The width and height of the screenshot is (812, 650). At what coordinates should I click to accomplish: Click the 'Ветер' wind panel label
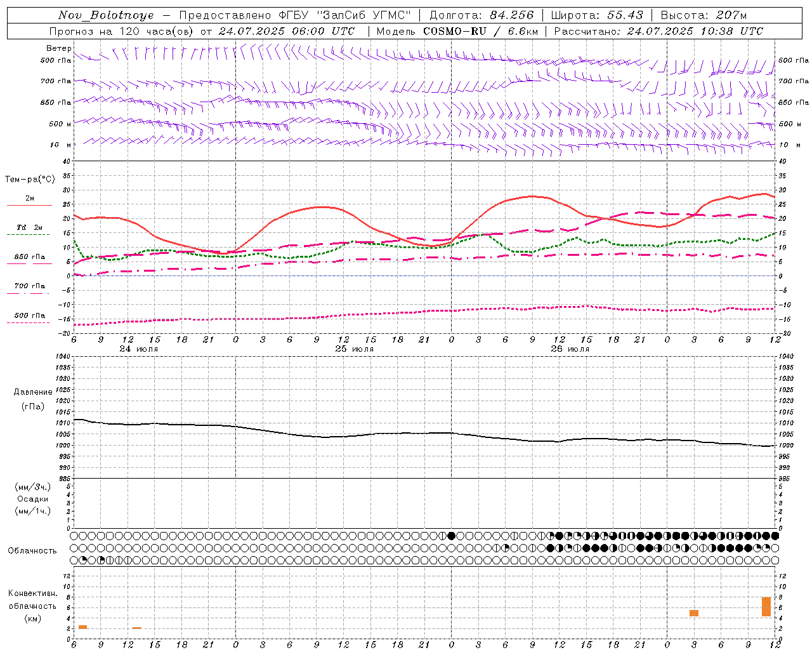point(59,48)
